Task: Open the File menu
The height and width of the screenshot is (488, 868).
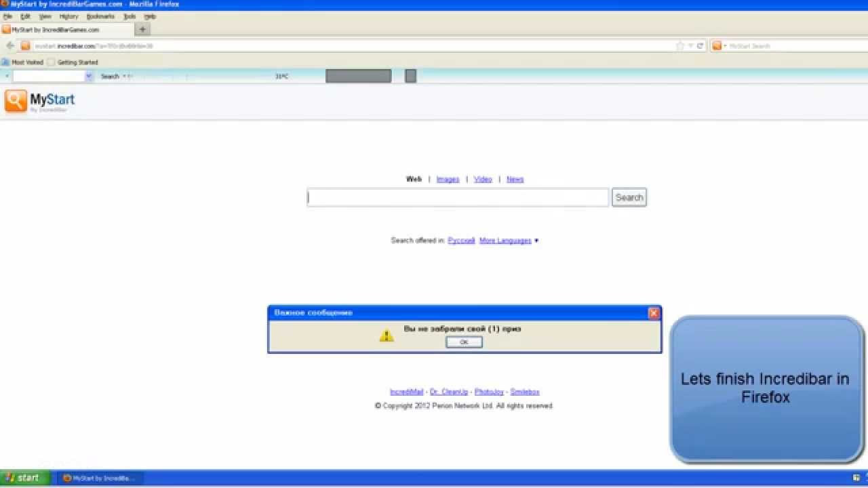Action: click(x=7, y=16)
